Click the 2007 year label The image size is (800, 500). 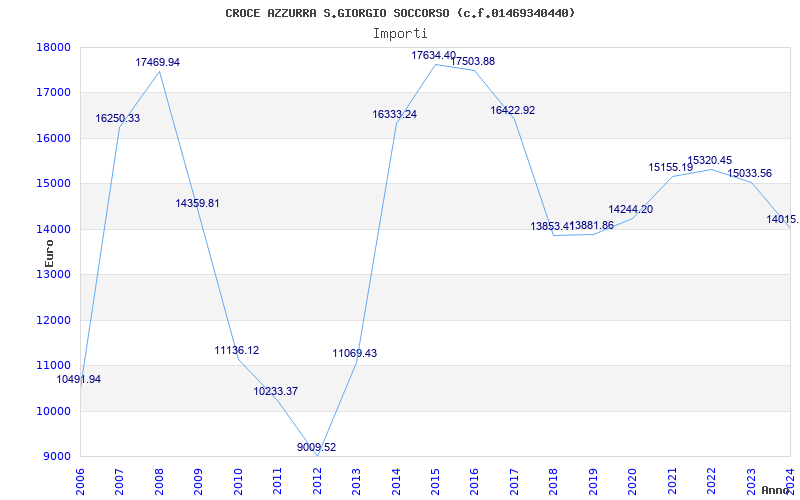pyautogui.click(x=119, y=481)
